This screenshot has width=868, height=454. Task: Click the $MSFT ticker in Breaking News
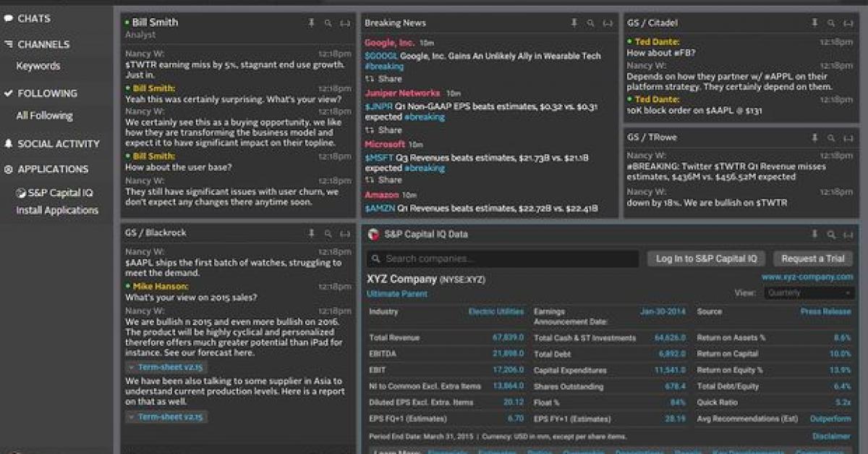(x=380, y=157)
